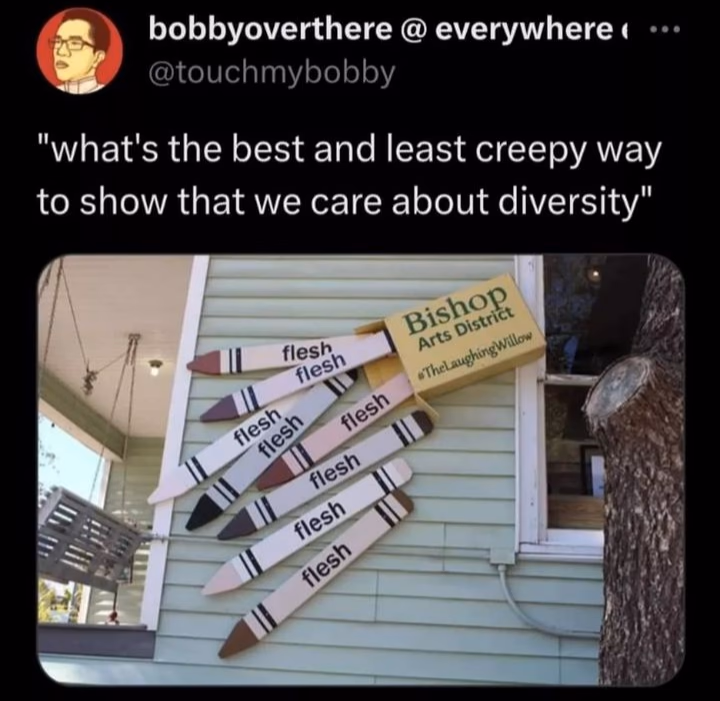Visit the @touchmybobby handle link

[x=271, y=73]
